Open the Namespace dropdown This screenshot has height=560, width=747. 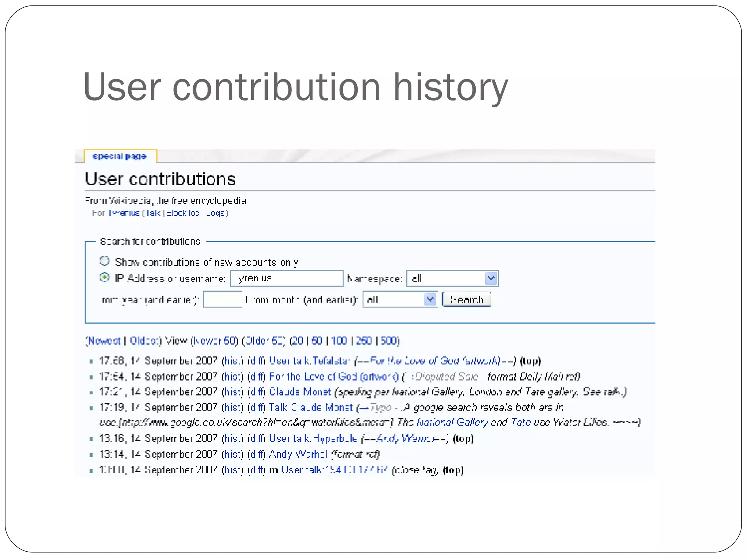point(452,278)
